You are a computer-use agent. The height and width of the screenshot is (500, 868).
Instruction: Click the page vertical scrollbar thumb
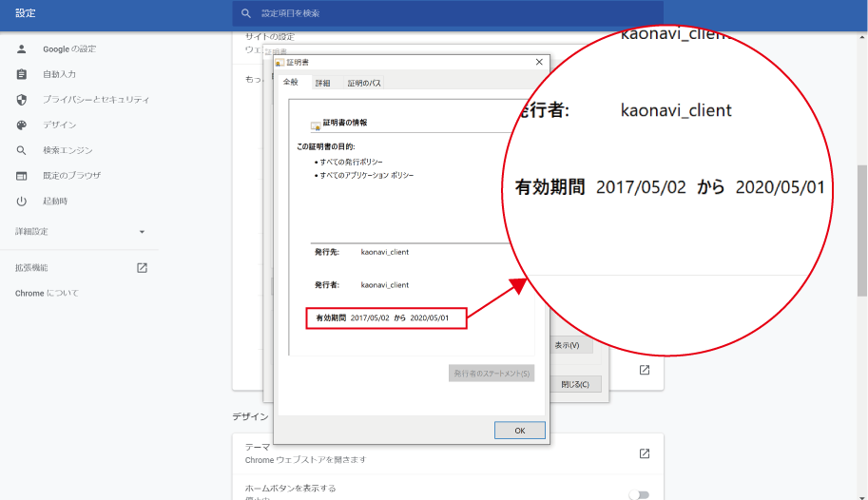pos(862,231)
